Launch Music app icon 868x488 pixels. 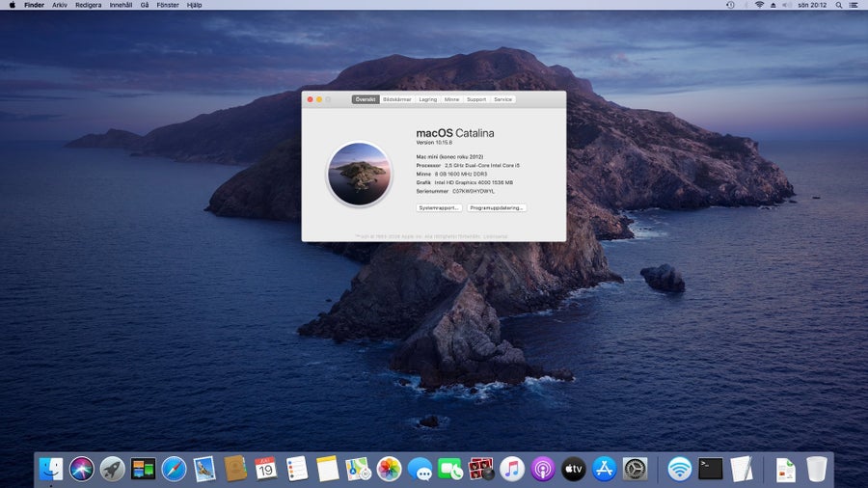[512, 469]
